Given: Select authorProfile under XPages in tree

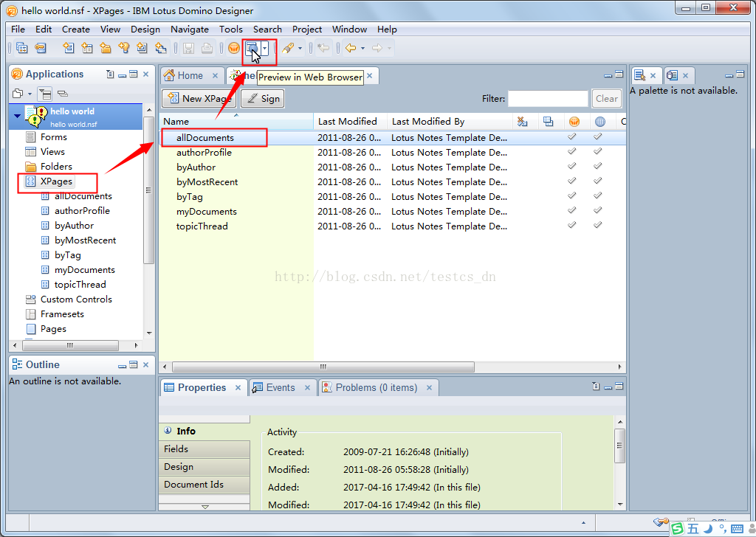Looking at the screenshot, I should (x=82, y=211).
